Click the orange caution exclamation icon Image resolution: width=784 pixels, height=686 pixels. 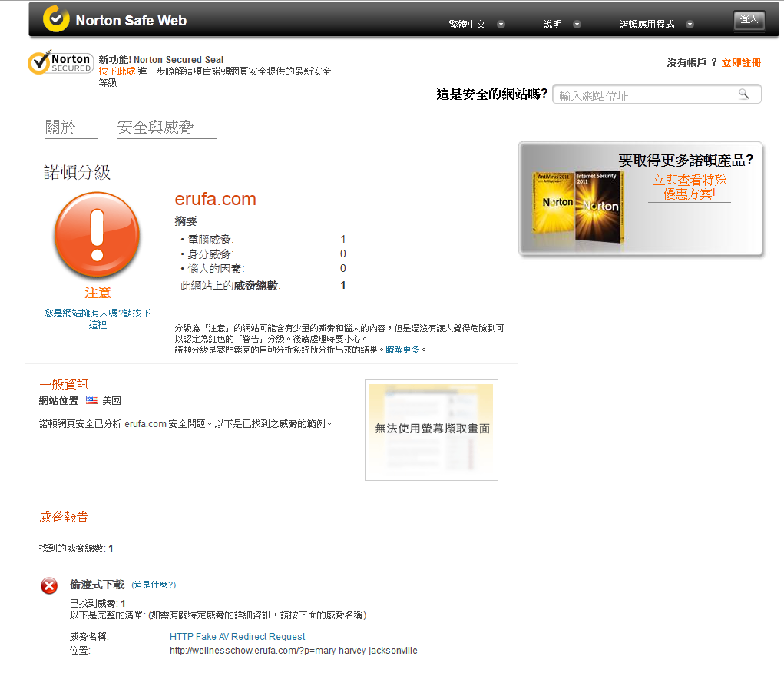[x=96, y=234]
